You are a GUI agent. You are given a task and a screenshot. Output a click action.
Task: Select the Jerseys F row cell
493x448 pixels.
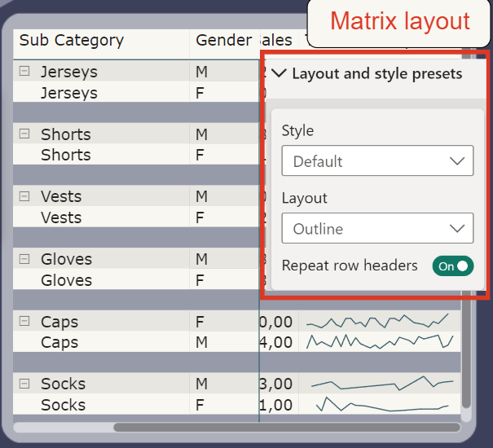click(69, 93)
